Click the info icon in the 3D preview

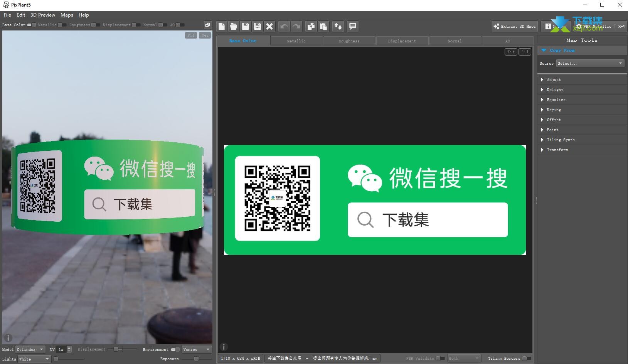click(8, 338)
